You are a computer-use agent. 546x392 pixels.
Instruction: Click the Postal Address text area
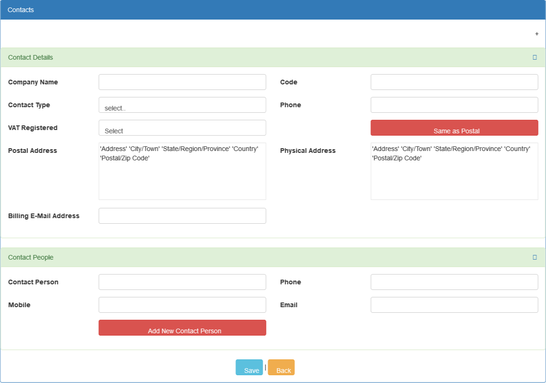(x=182, y=171)
